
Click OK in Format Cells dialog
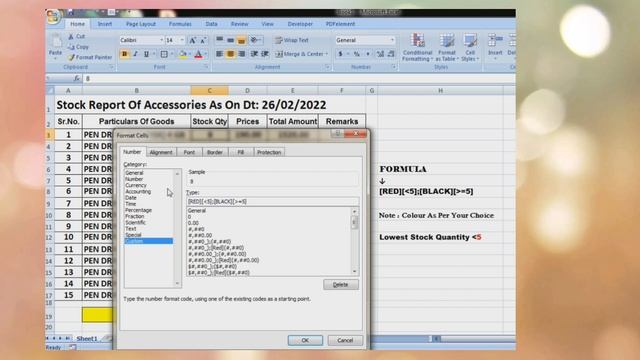305,340
